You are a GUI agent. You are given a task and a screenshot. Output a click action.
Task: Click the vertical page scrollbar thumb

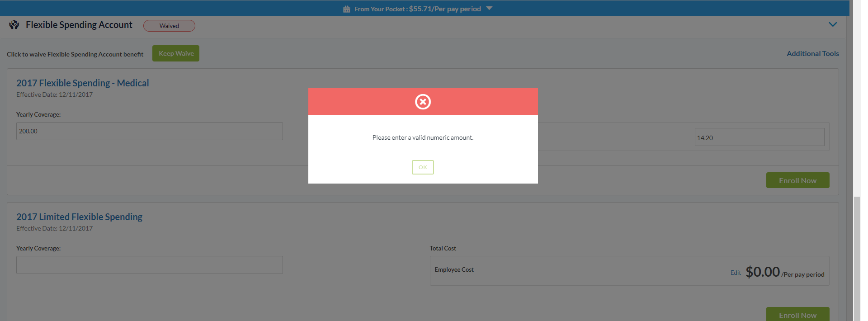857,258
